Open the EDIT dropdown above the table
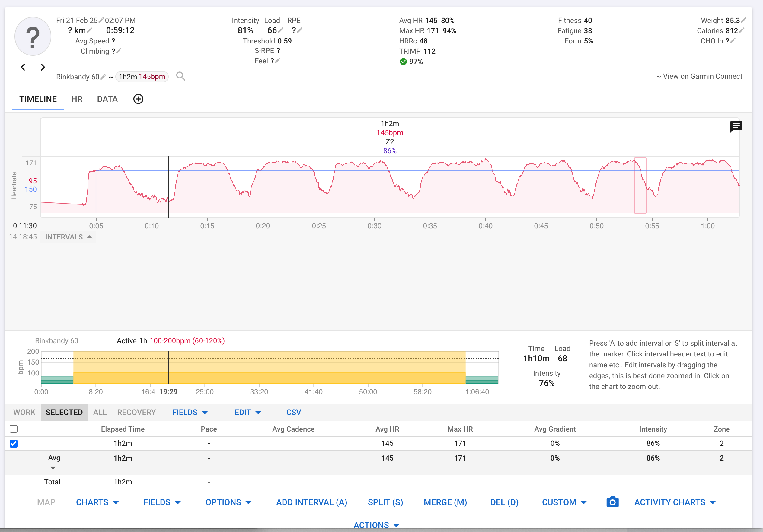Screen dimensions: 763x532 click(247, 412)
